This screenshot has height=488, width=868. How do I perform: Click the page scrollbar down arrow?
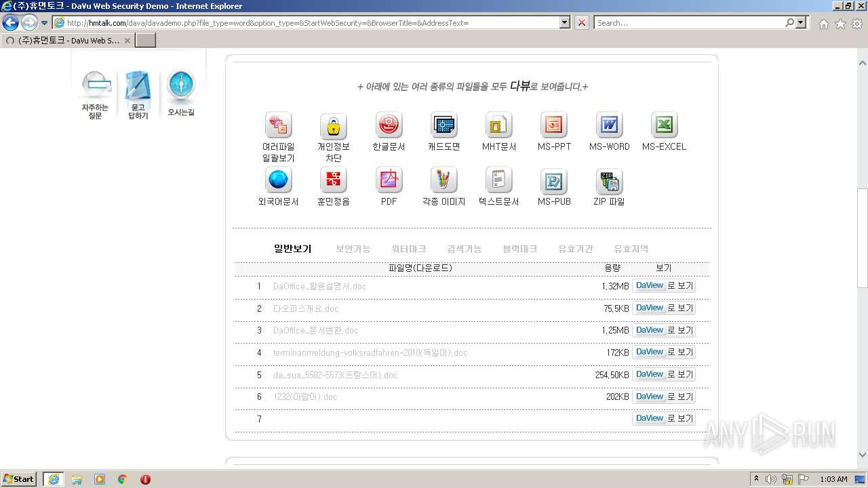point(862,455)
